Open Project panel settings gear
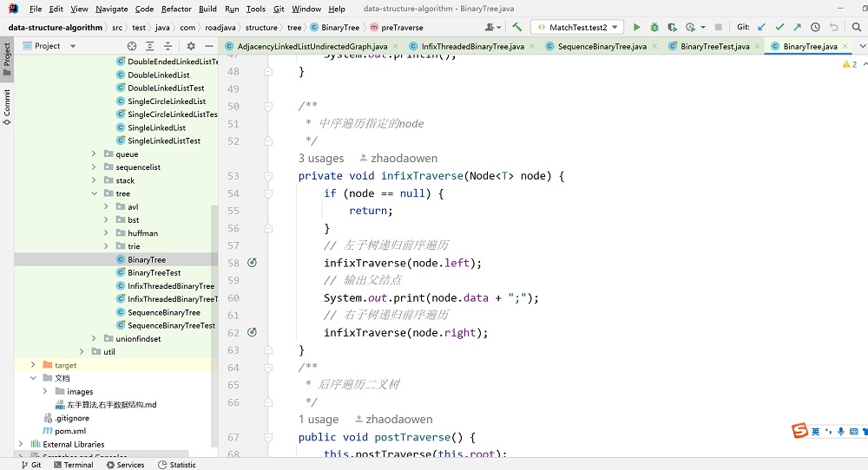The image size is (868, 470). [191, 46]
